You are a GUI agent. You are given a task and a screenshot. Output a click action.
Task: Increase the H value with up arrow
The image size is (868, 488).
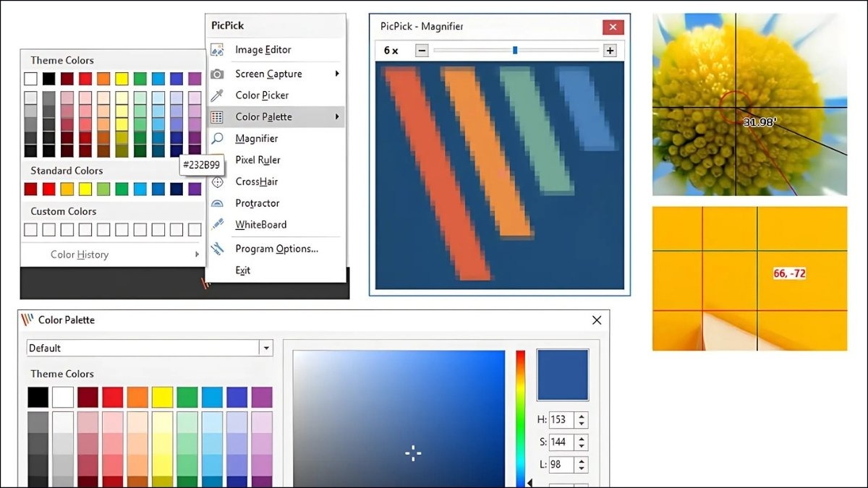pyautogui.click(x=582, y=416)
